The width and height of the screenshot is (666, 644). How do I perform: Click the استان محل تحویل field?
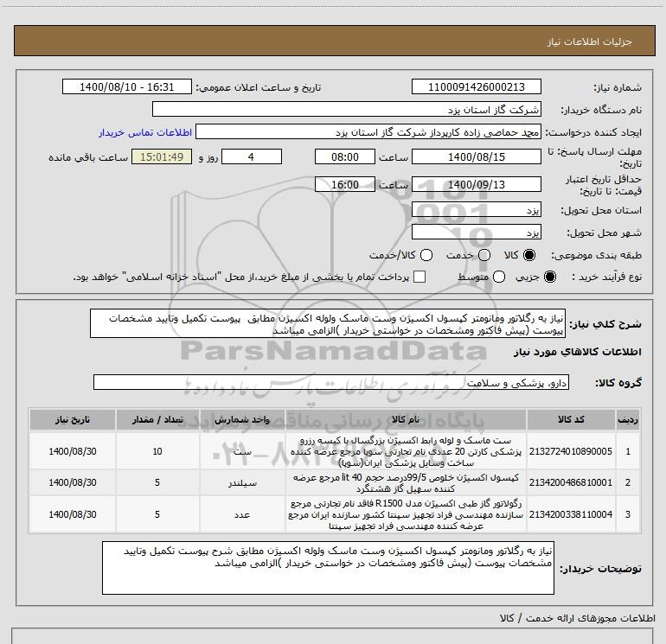coord(476,210)
